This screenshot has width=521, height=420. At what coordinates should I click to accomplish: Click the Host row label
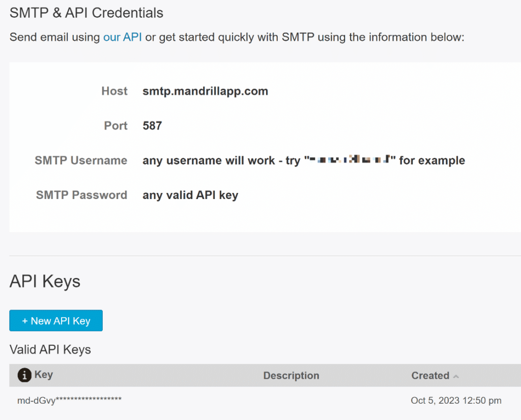pyautogui.click(x=114, y=91)
